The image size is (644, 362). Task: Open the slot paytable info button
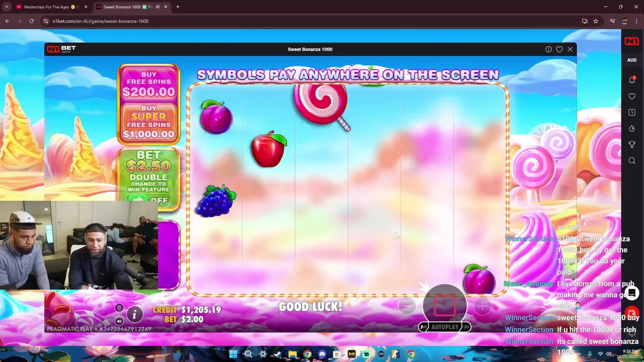[134, 315]
